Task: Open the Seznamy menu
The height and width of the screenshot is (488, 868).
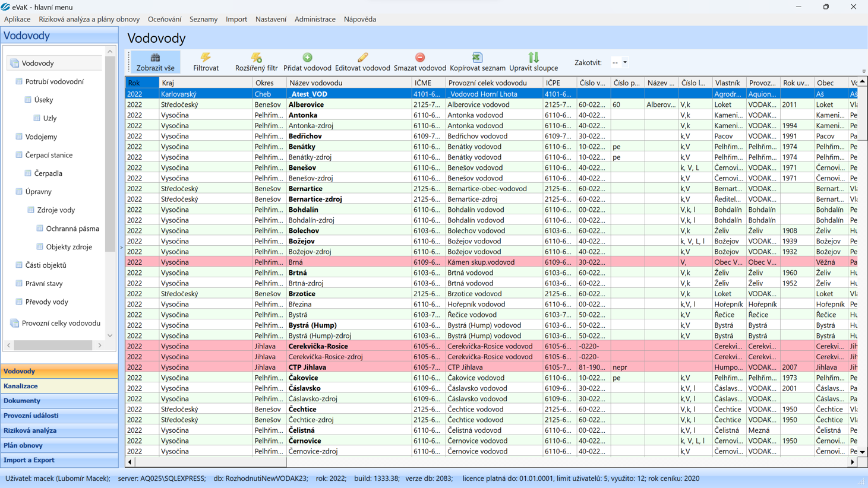Action: click(x=203, y=19)
